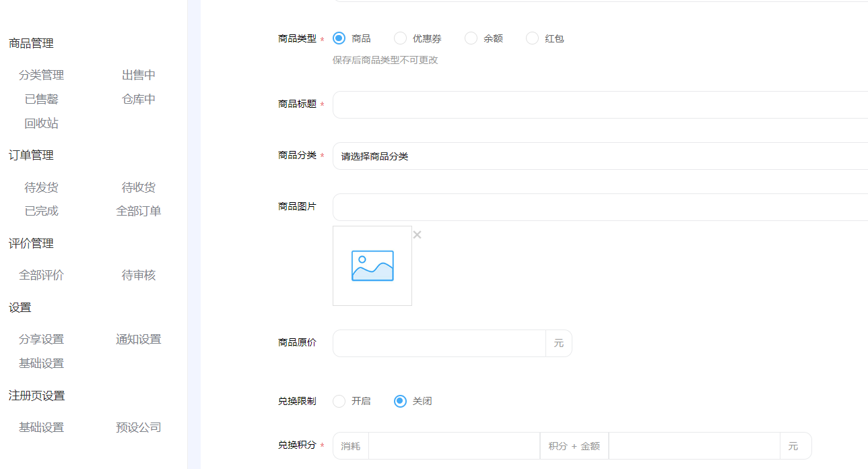Viewport: 868px width, 469px height.
Task: Open 通知设置 settings
Action: click(x=139, y=339)
